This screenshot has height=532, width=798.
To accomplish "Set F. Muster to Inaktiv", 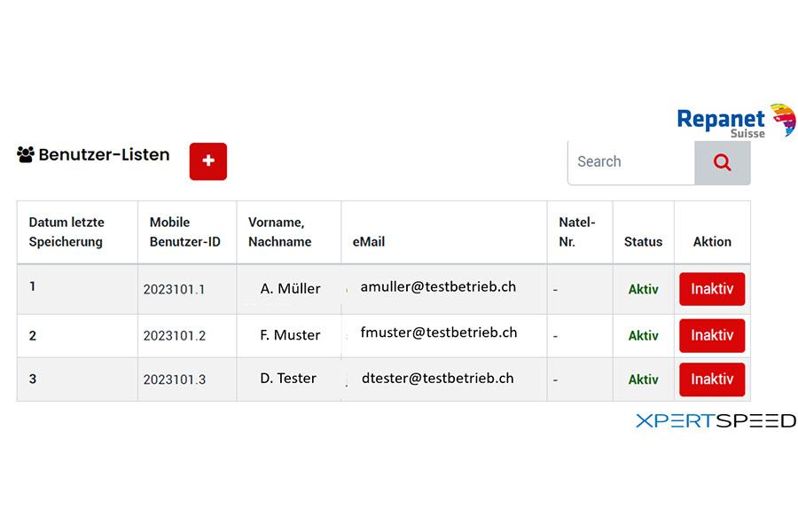I will coord(711,335).
